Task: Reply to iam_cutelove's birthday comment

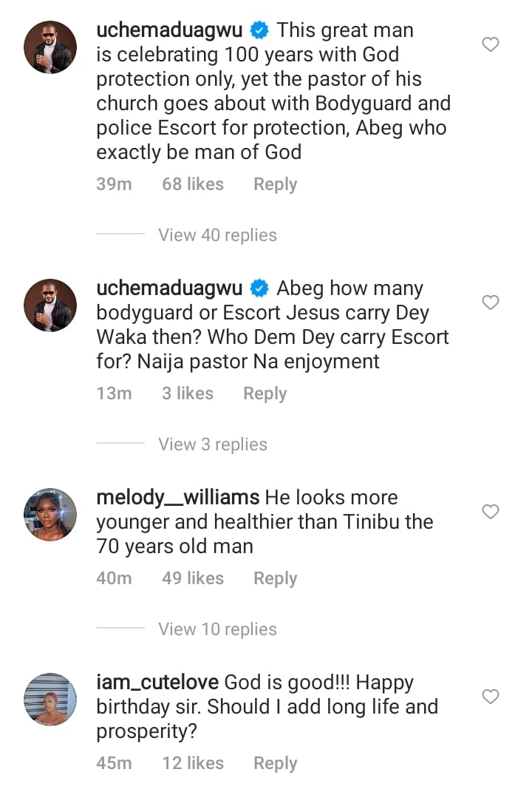Action: click(x=275, y=763)
